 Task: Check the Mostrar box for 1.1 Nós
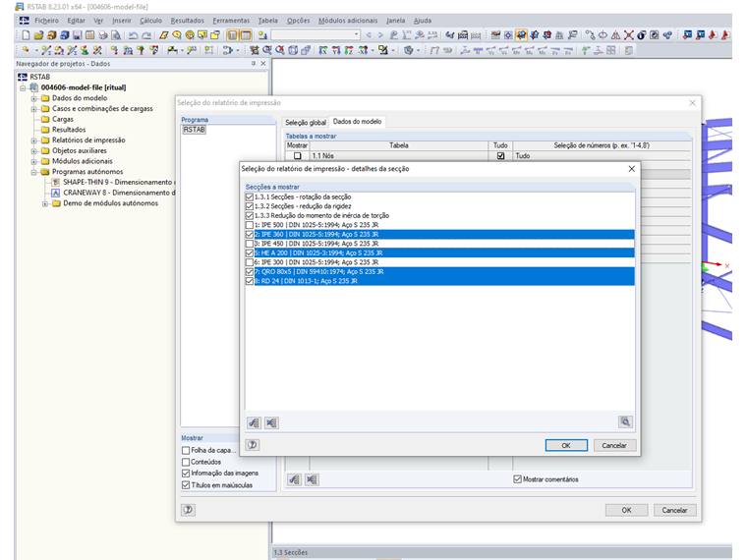click(297, 155)
